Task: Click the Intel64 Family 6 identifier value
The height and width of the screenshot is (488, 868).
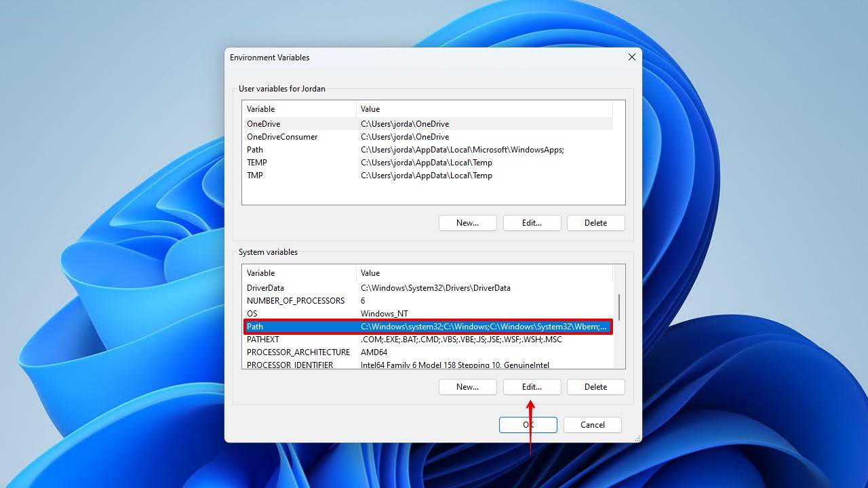Action: 455,365
